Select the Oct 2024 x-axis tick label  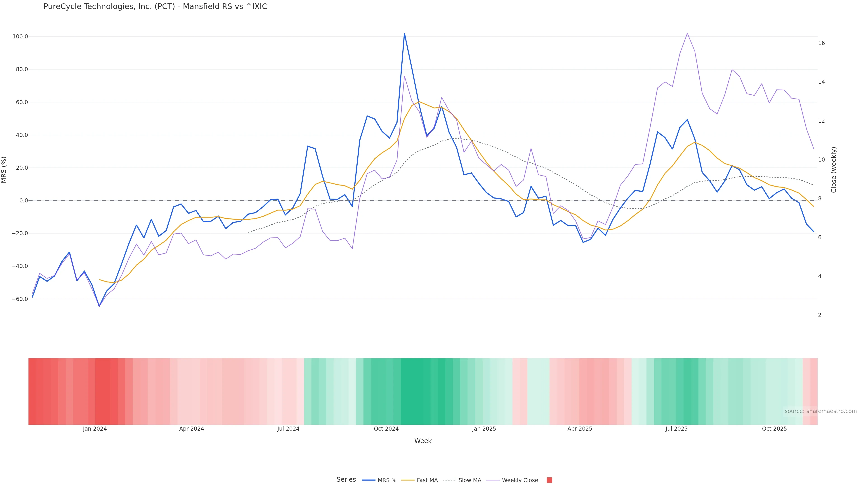click(x=386, y=429)
